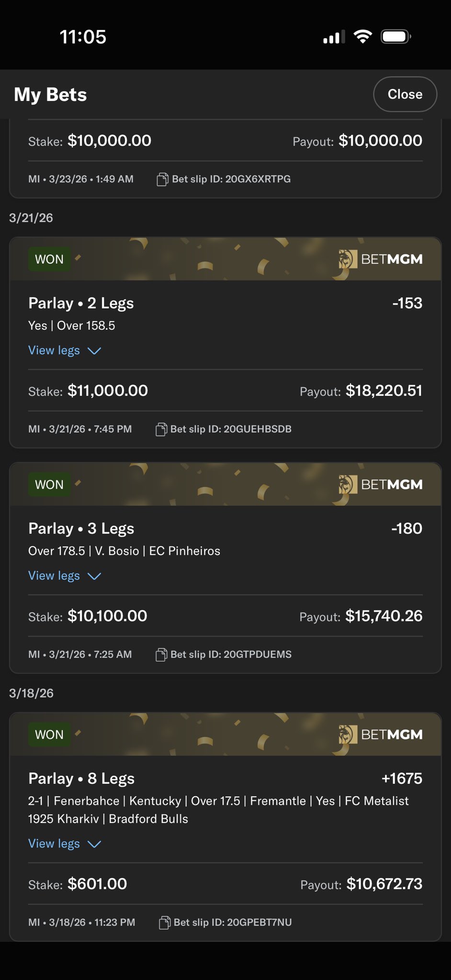Tap the battery status icon
Screen dimensions: 451x980
395,37
